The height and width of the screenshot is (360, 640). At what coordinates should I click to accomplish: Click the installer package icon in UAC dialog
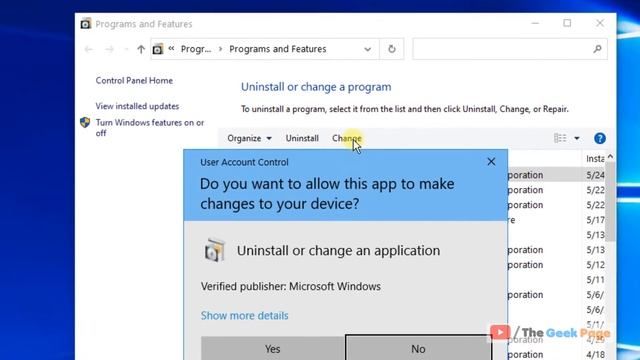(x=215, y=249)
